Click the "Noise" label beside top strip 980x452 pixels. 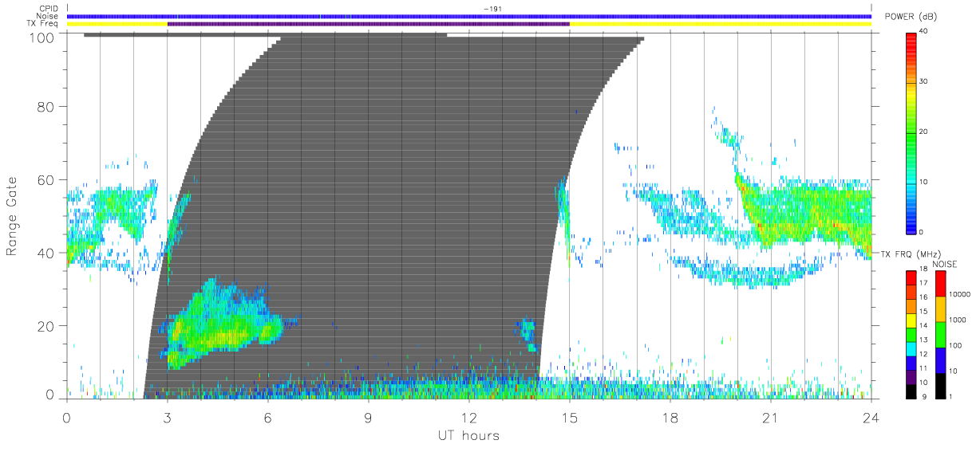point(48,16)
